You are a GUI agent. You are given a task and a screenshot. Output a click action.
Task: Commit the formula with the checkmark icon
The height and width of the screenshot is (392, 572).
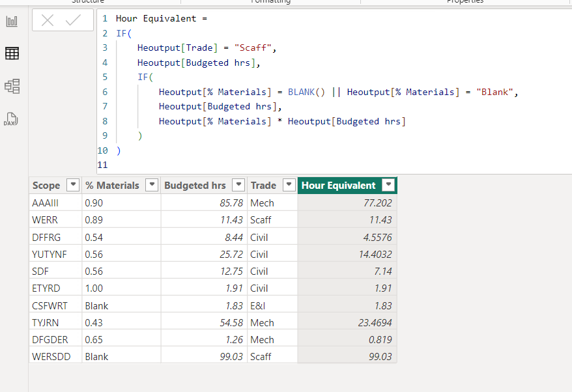click(x=73, y=20)
